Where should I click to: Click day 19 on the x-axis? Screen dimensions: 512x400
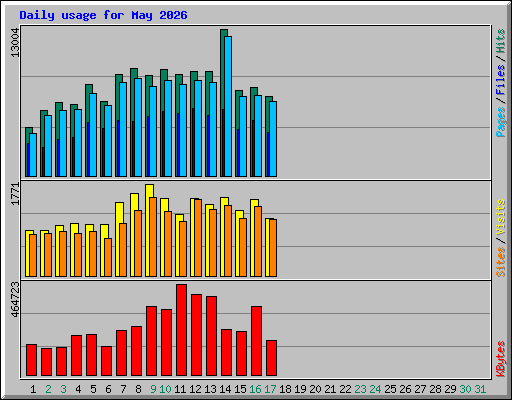(x=300, y=389)
